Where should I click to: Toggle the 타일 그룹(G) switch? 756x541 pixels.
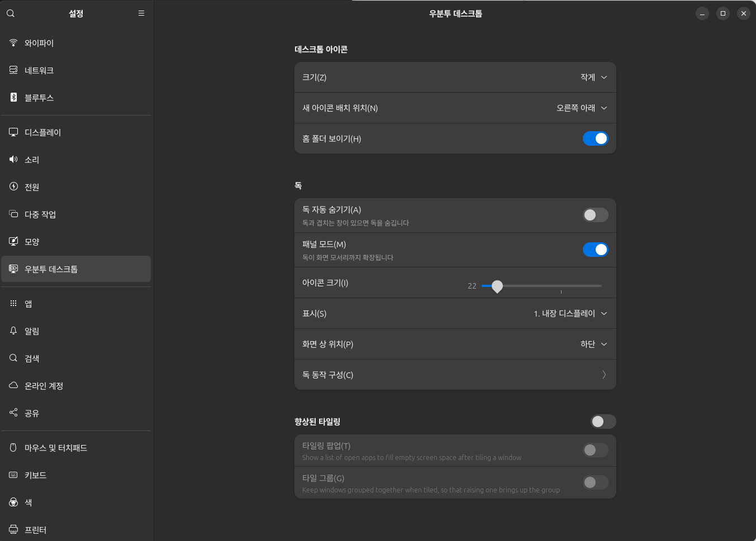click(x=595, y=482)
